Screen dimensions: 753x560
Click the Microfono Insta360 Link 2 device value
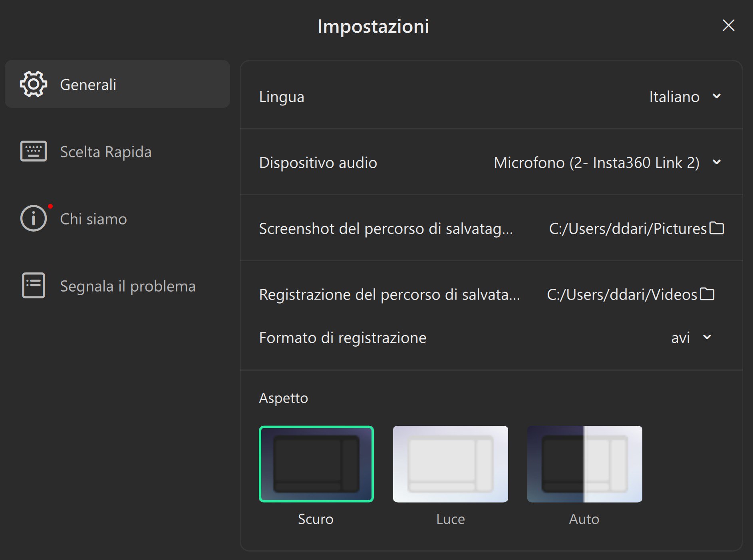(596, 163)
